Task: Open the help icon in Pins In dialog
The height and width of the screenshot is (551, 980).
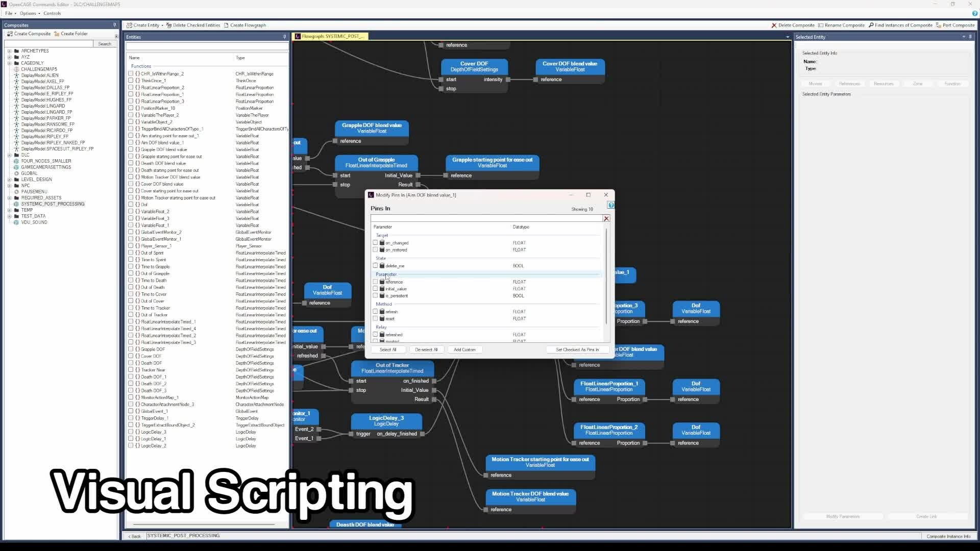Action: [610, 205]
